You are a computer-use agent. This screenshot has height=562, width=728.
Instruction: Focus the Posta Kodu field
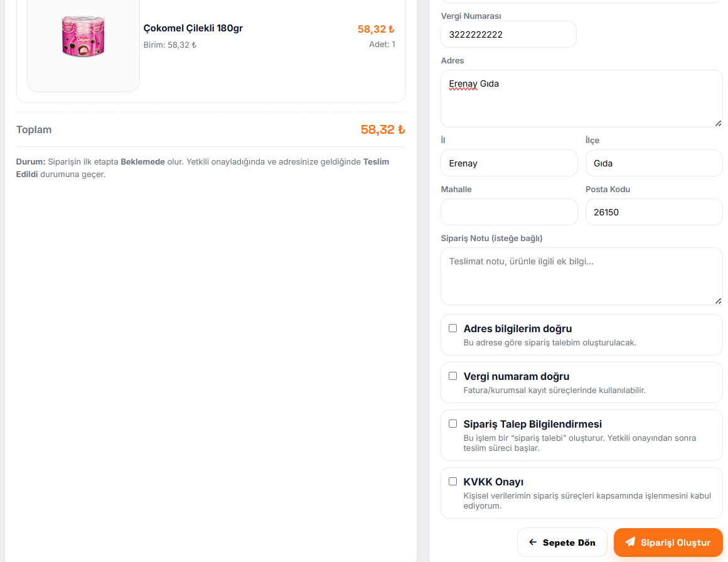click(653, 212)
